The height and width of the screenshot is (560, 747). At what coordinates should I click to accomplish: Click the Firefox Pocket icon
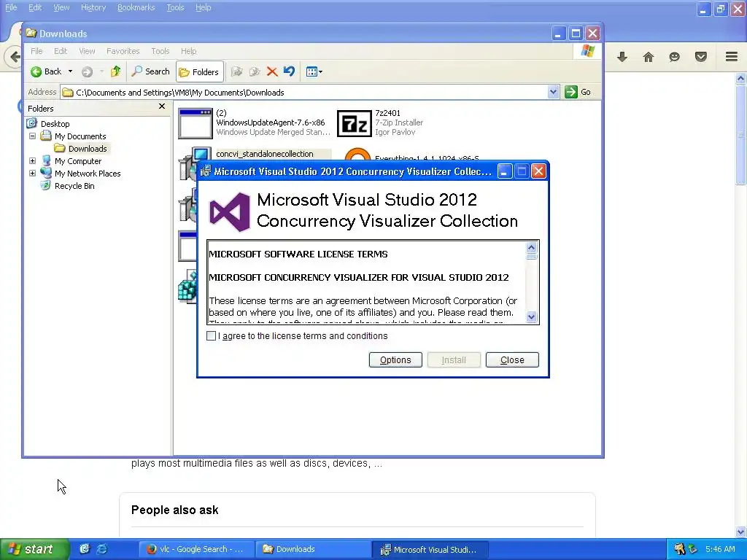click(701, 57)
